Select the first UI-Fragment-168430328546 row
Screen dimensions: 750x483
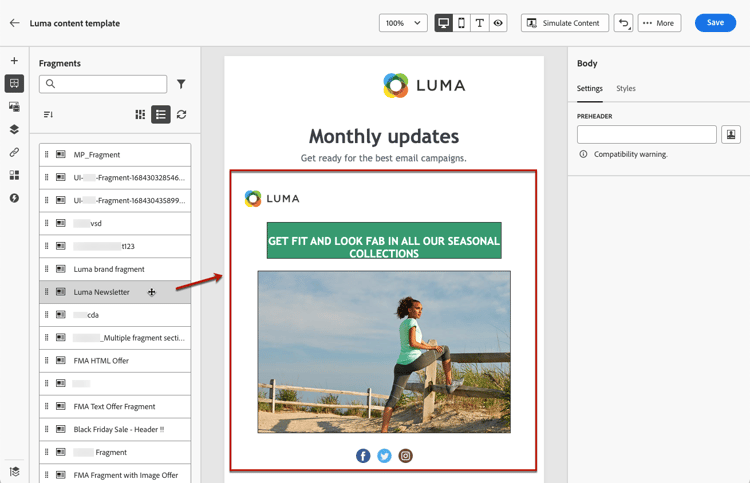pyautogui.click(x=115, y=177)
